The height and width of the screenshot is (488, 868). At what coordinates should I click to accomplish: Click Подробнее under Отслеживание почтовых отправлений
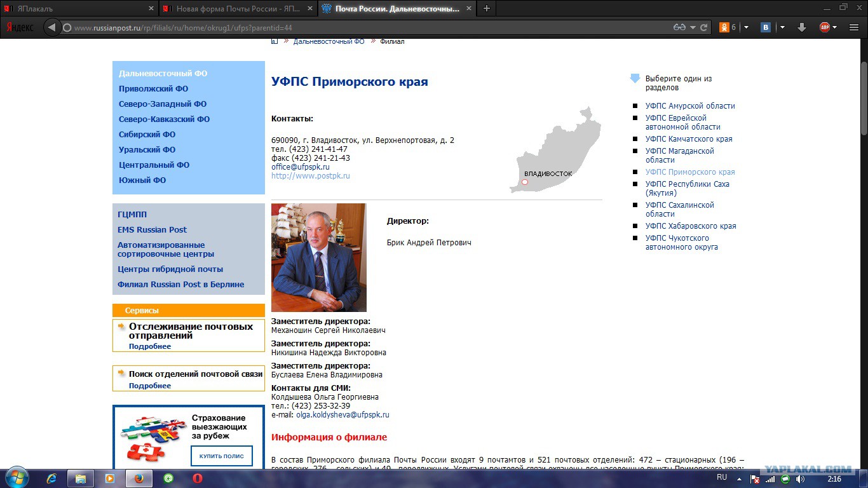(150, 346)
